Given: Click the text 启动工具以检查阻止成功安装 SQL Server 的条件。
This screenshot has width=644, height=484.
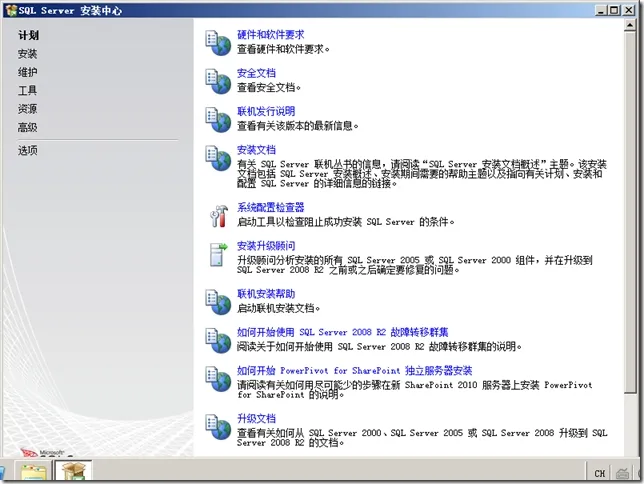Looking at the screenshot, I should click(x=346, y=222).
